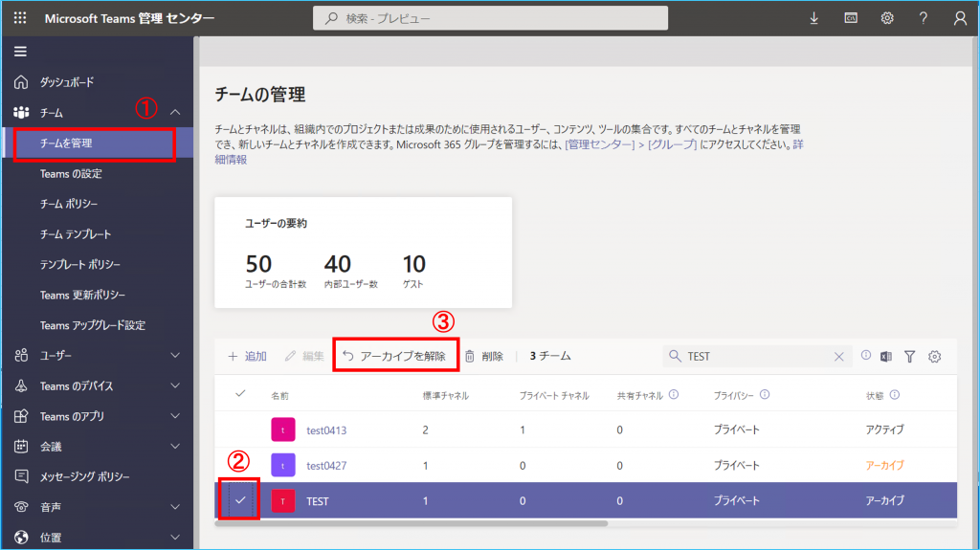This screenshot has width=980, height=550.
Task: Click the Export to Excel icon
Action: click(x=886, y=356)
